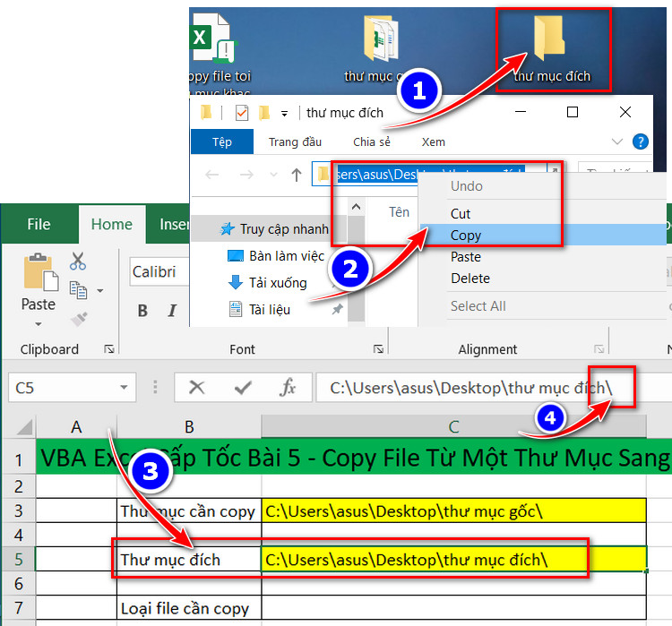Toggle Italic formatting
This screenshot has width=672, height=626.
point(172,310)
